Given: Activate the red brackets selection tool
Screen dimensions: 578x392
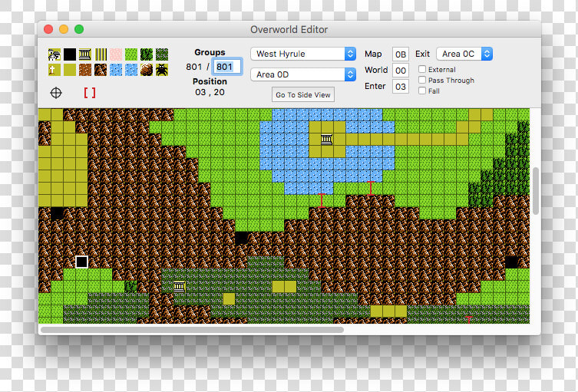Looking at the screenshot, I should pos(90,93).
